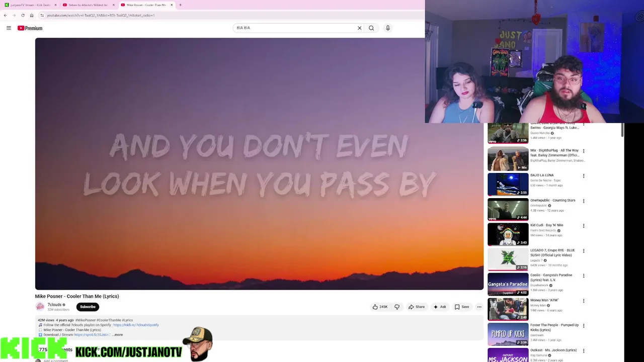
Task: Open OneRepublic Counting Stars thumbnail
Action: click(x=508, y=209)
